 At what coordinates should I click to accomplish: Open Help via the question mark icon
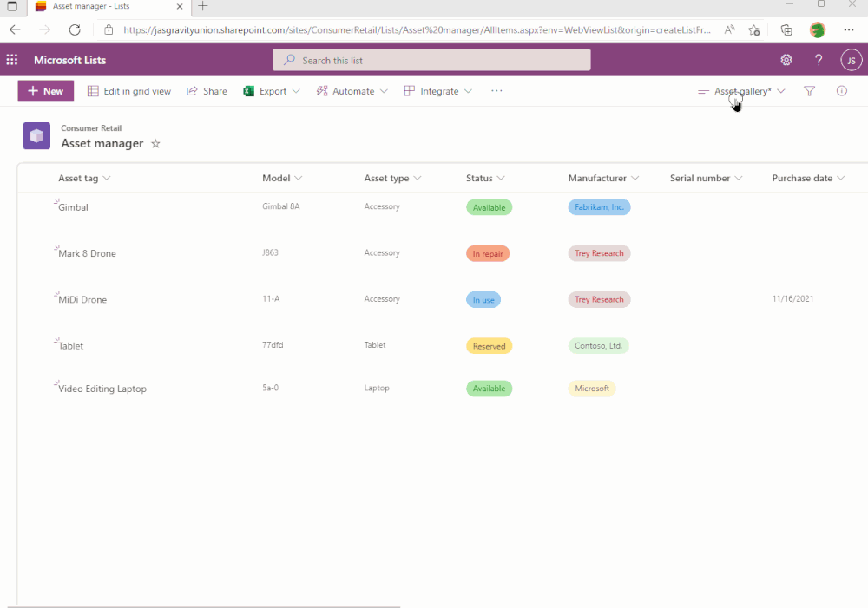[818, 60]
